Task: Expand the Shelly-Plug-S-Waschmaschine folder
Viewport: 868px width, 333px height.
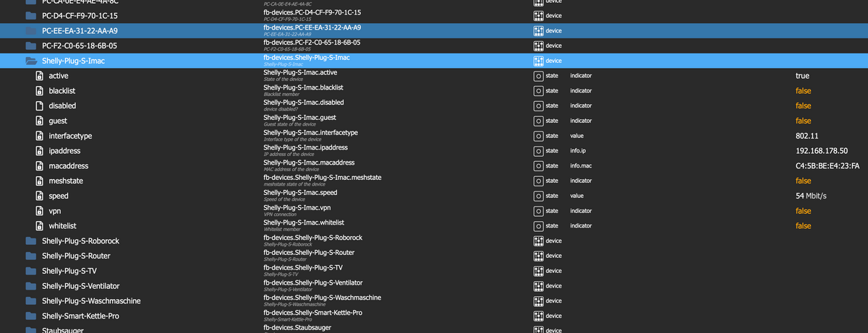Action: click(x=30, y=301)
